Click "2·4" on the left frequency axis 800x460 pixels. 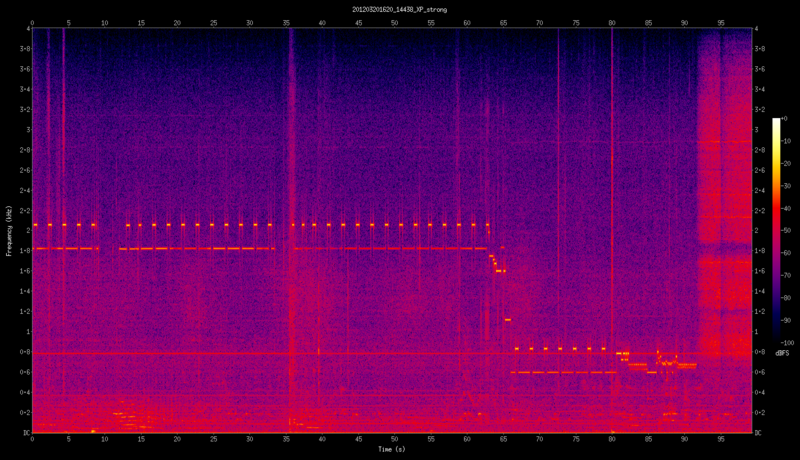tap(25, 190)
